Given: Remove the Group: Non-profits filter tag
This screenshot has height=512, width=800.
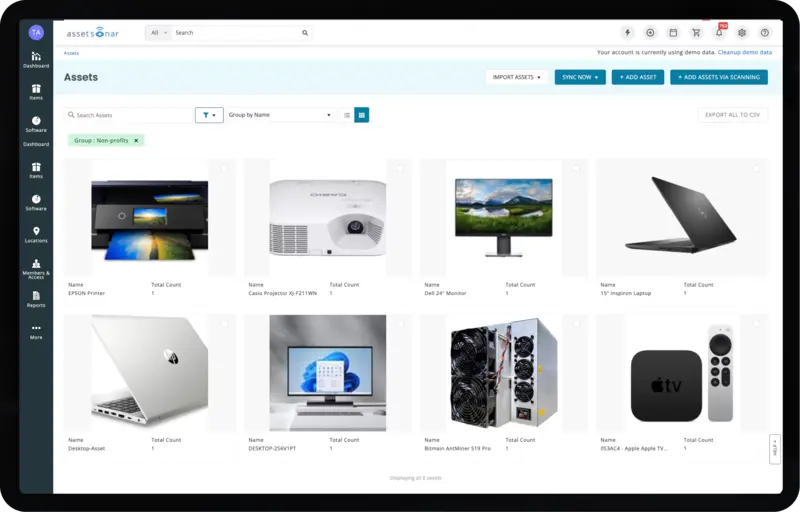Looking at the screenshot, I should click(136, 140).
